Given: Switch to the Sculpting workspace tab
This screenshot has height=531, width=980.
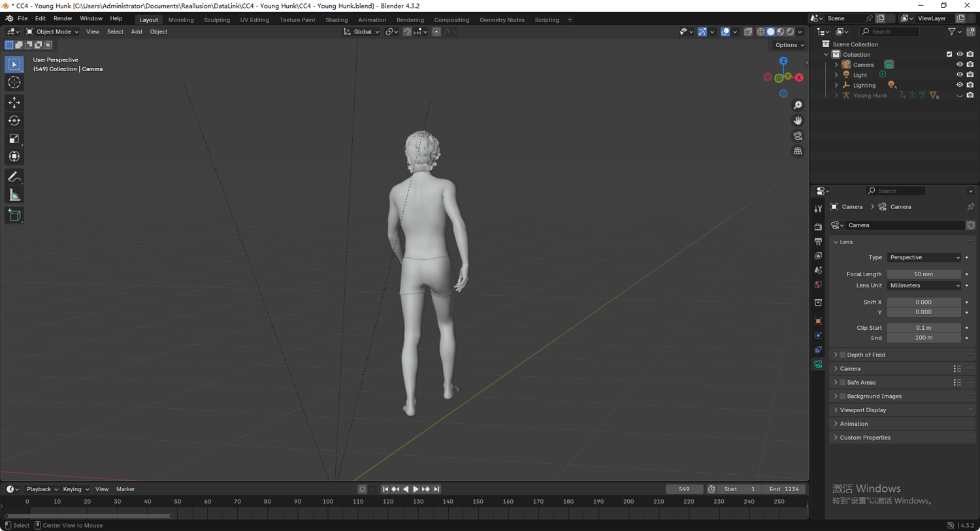Looking at the screenshot, I should (x=217, y=20).
